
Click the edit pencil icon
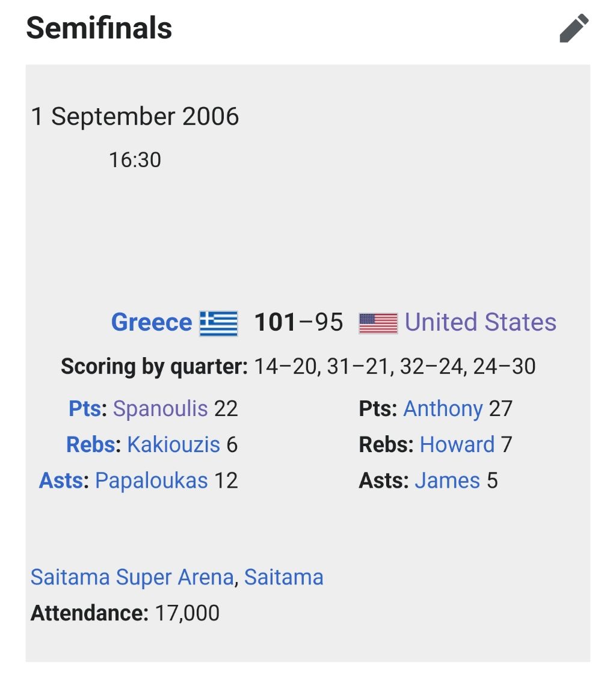(574, 29)
